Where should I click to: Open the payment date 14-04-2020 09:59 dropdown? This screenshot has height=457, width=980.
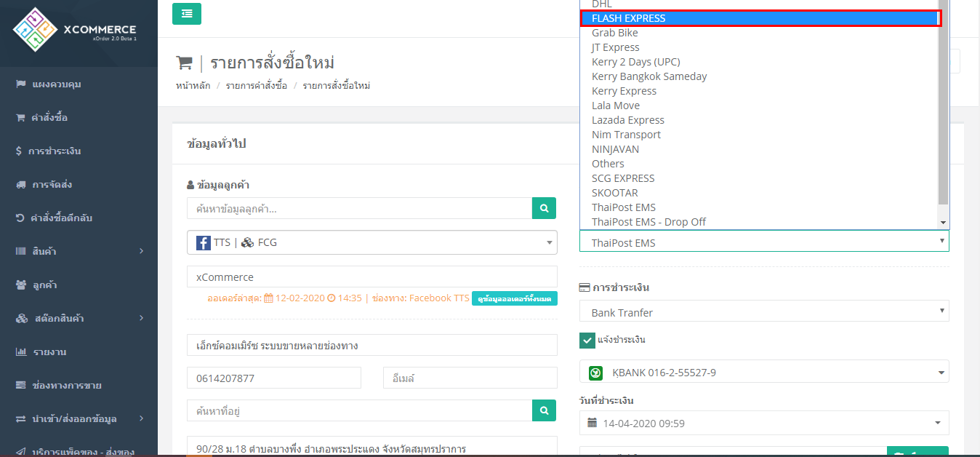point(764,423)
